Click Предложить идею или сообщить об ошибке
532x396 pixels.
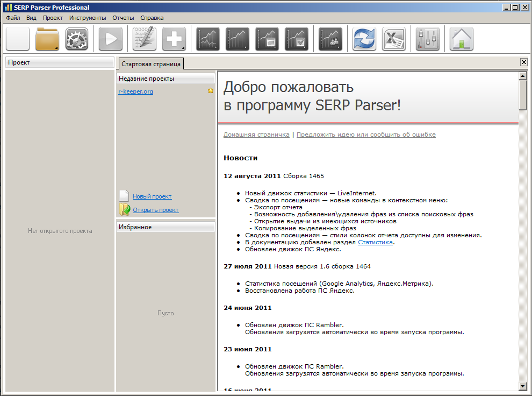[x=366, y=135]
